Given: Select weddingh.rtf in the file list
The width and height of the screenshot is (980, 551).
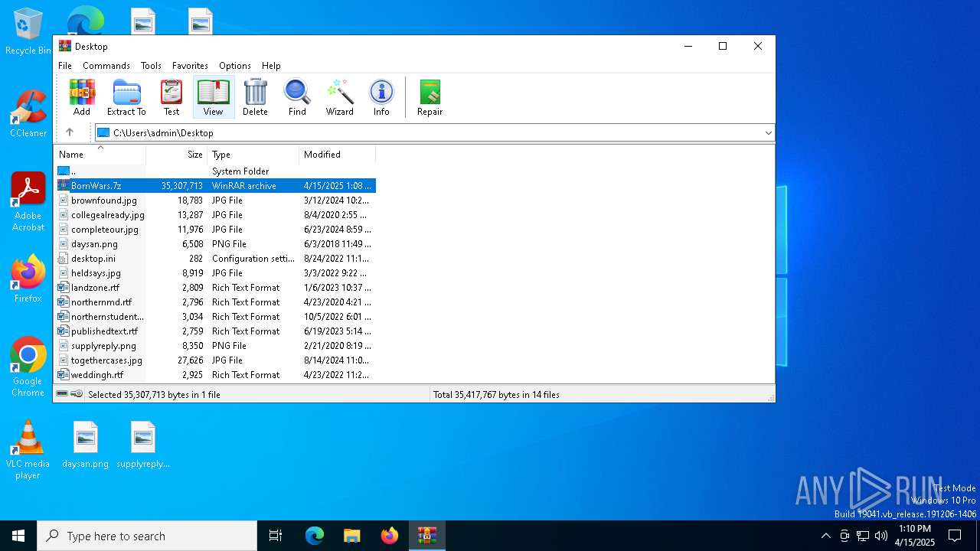Looking at the screenshot, I should pyautogui.click(x=215, y=375).
